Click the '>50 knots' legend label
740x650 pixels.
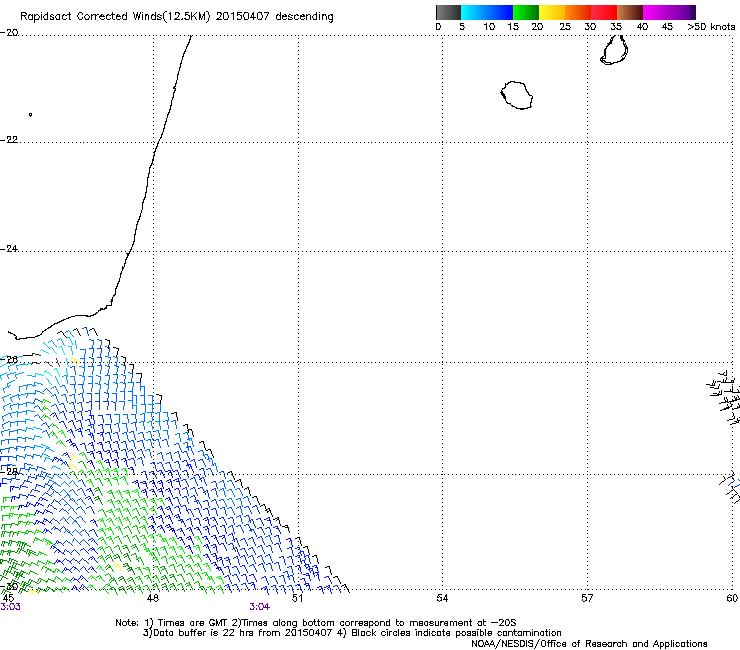tap(711, 27)
